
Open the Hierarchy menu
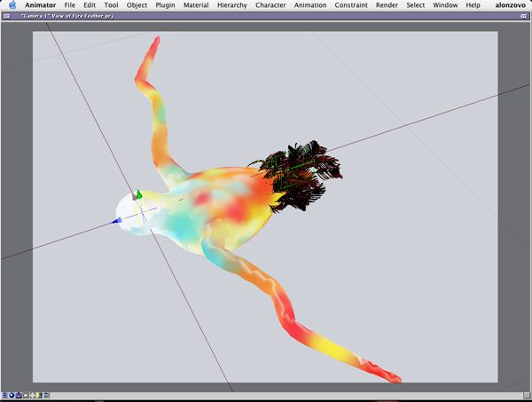tap(232, 5)
